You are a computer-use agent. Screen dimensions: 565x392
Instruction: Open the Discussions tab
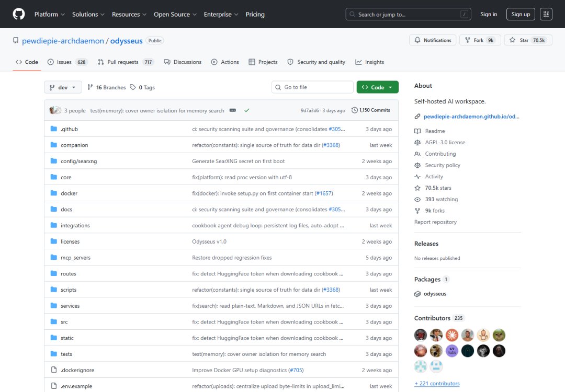point(183,62)
